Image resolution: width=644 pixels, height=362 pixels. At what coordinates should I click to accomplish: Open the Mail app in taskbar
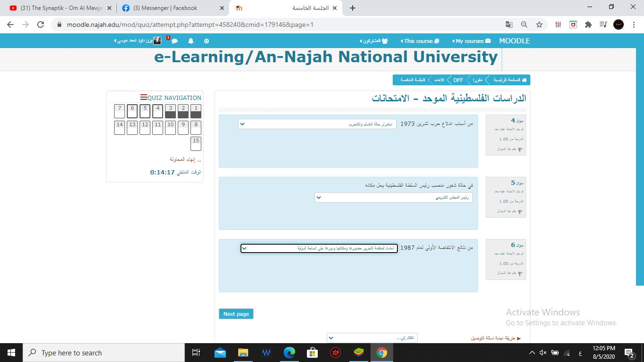coord(220,353)
